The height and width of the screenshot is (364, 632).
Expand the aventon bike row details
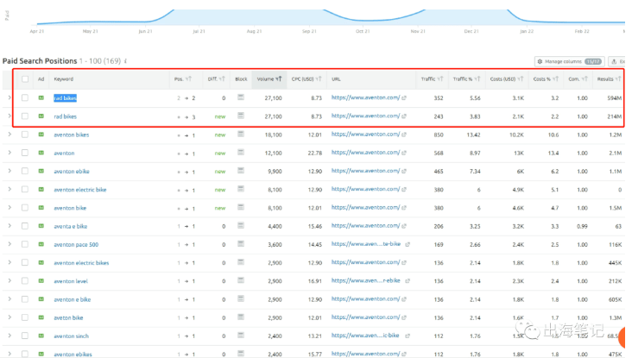click(x=9, y=207)
